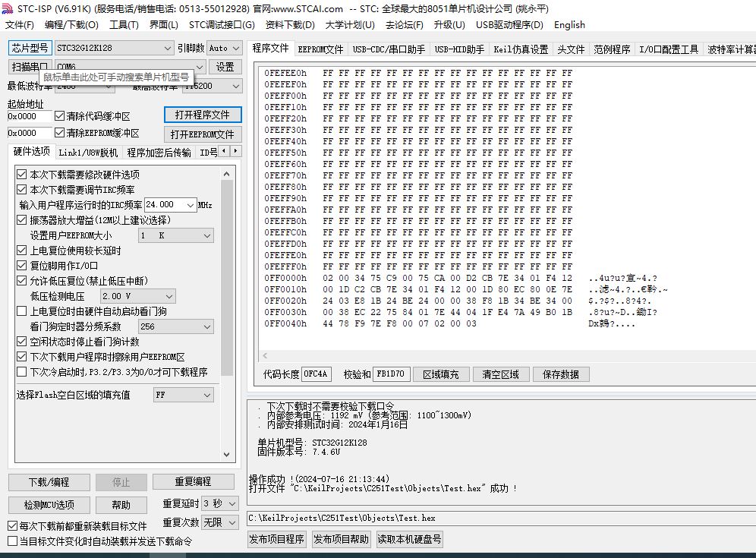Click 读取本机硬盘号 button
The image size is (756, 558).
pos(409,539)
